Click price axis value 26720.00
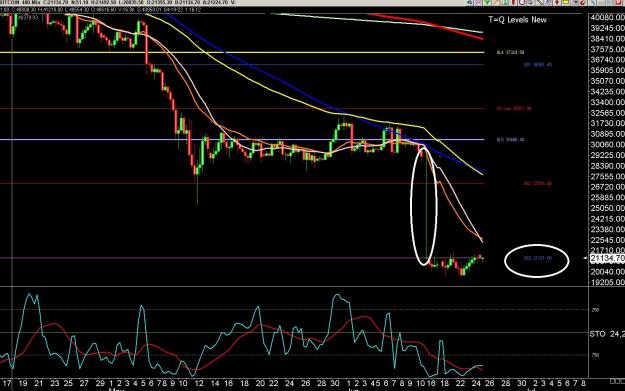The width and height of the screenshot is (625, 391). 607,187
